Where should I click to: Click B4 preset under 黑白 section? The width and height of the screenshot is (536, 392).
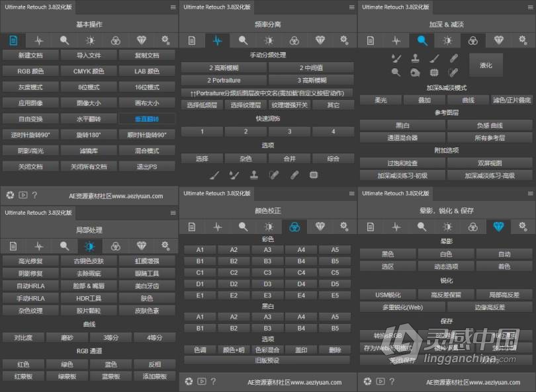[301, 329]
